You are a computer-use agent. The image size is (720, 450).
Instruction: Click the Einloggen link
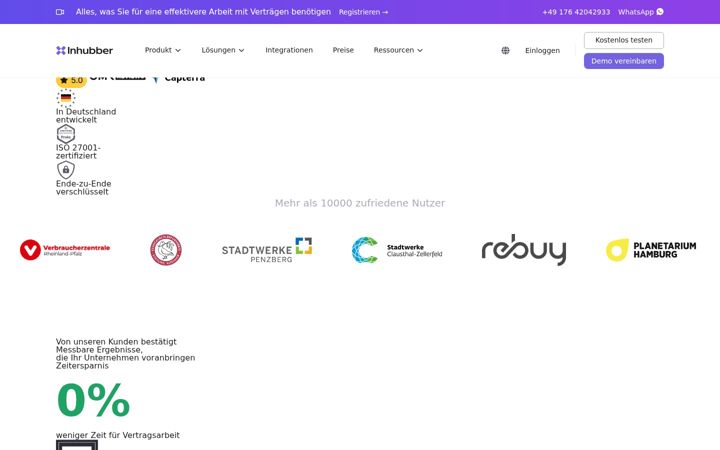tap(542, 51)
